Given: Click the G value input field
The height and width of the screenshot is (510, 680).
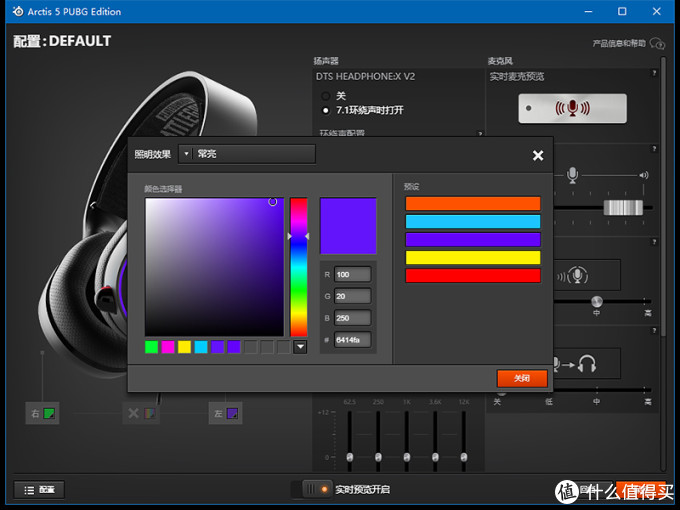Looking at the screenshot, I should point(353,296).
